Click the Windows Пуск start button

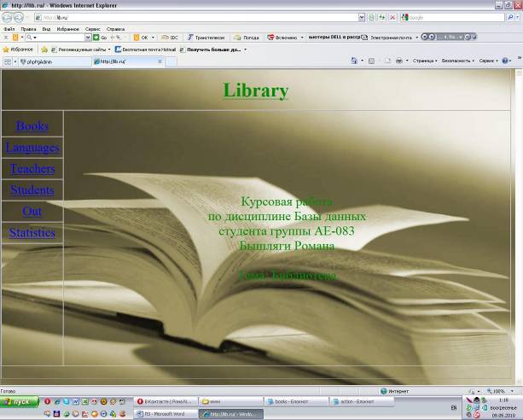point(19,401)
